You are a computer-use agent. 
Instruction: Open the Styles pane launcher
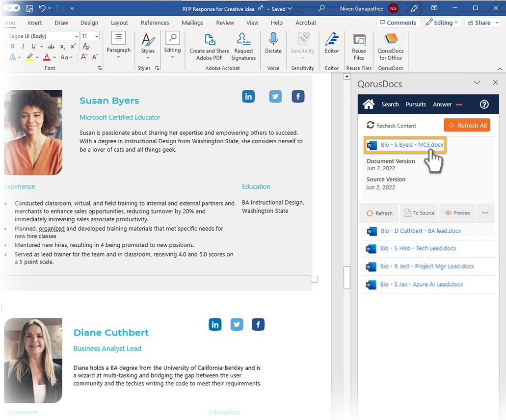157,68
